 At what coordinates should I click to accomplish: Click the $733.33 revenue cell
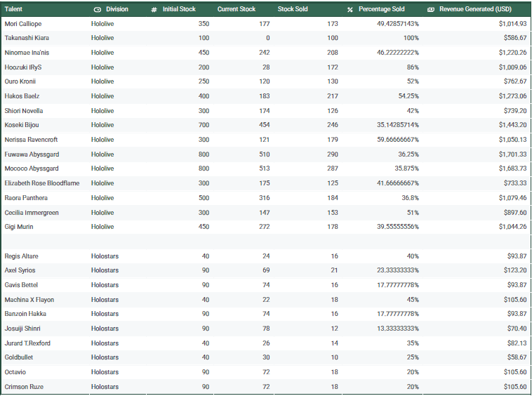515,183
